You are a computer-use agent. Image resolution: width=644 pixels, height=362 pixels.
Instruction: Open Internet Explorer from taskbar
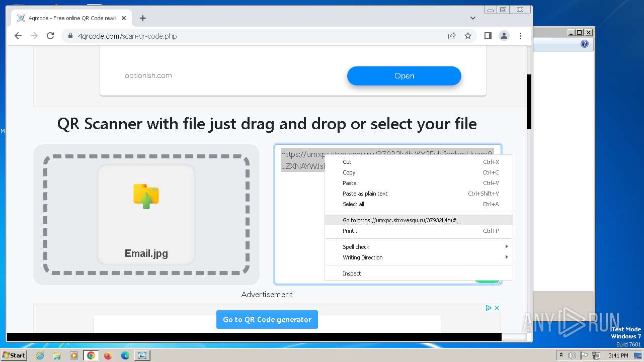coord(40,355)
